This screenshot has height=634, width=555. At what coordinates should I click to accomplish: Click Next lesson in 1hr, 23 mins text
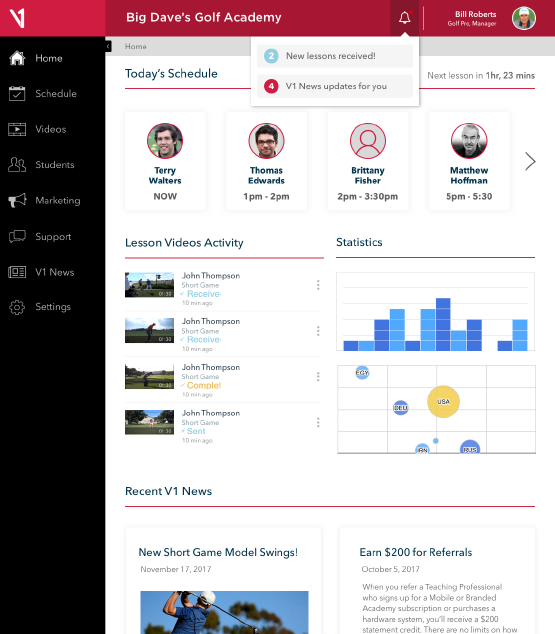pyautogui.click(x=481, y=76)
